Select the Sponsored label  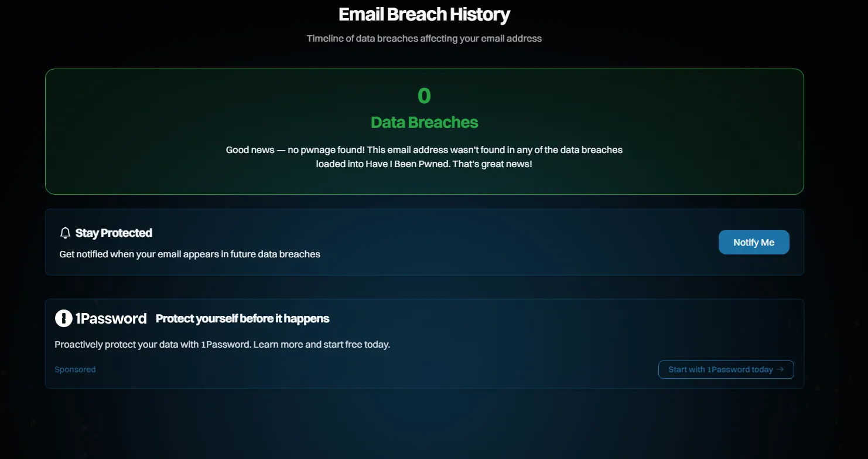75,370
